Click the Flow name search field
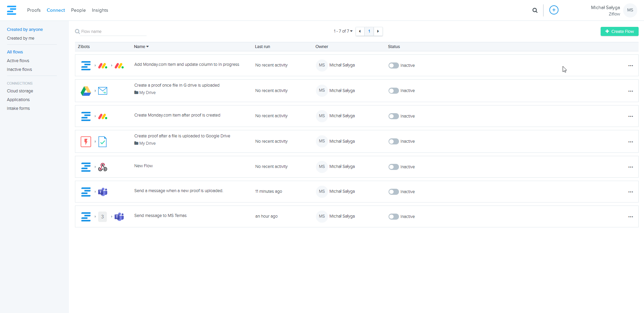This screenshot has height=313, width=644. point(113,32)
